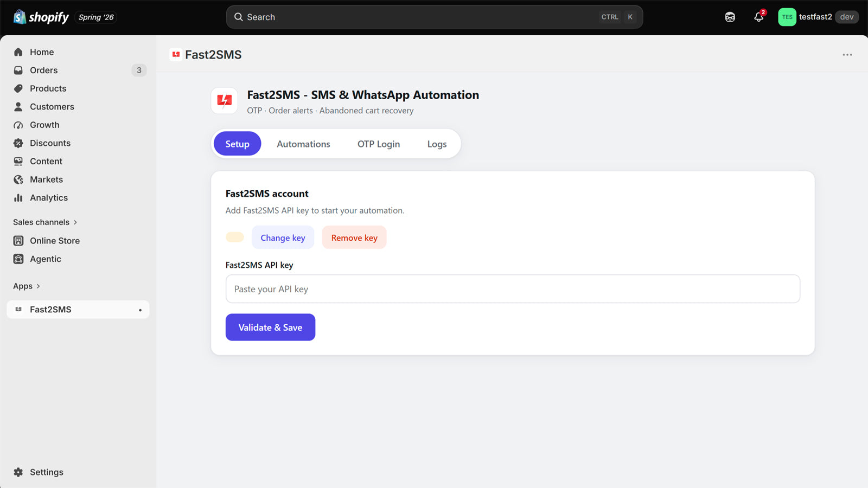868x488 pixels.
Task: Click the Content icon in sidebar
Action: [x=18, y=162]
